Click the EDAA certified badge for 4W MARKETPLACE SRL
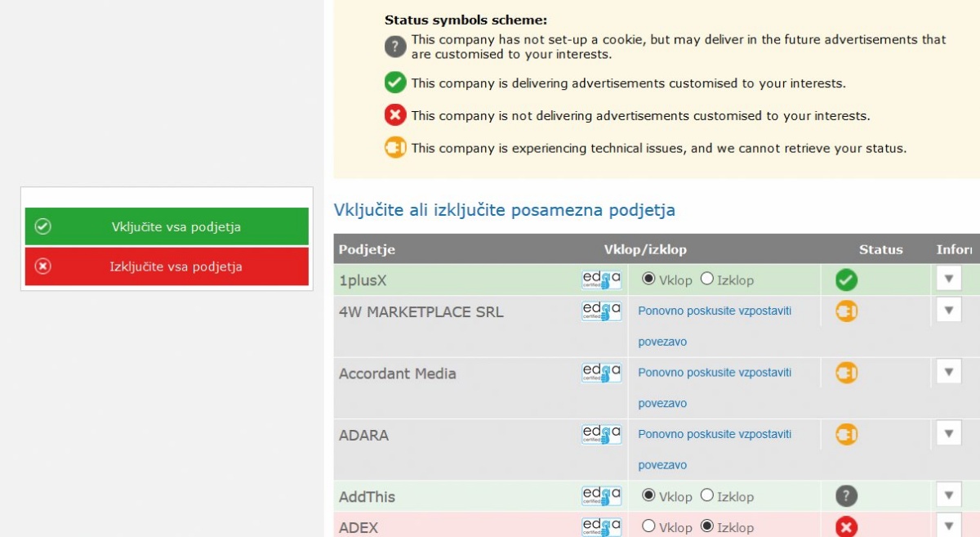Viewport: 980px width, 537px height. click(601, 311)
